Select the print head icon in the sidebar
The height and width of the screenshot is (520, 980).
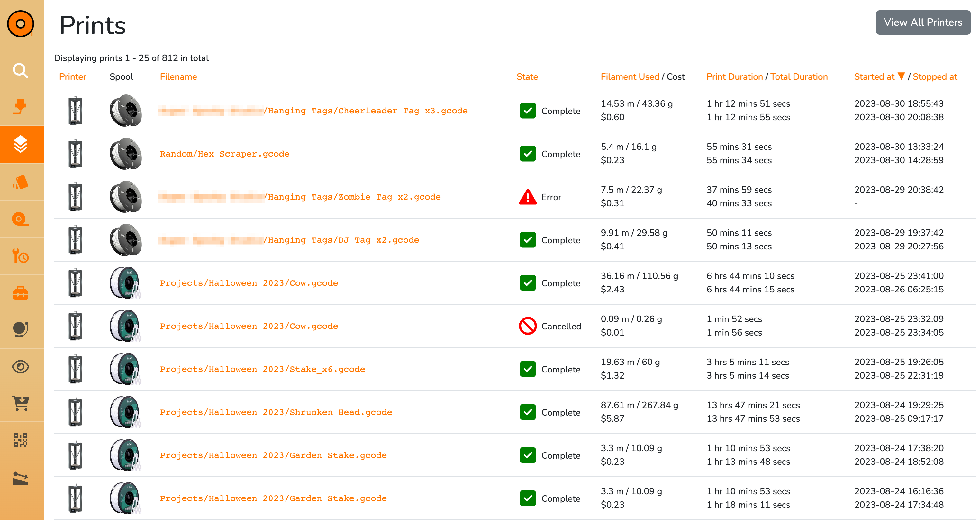[x=21, y=107]
